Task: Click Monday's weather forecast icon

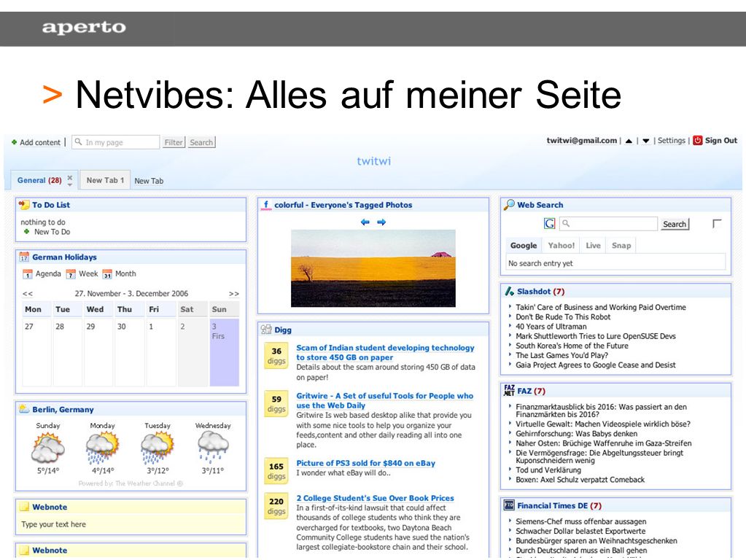Action: [x=102, y=448]
